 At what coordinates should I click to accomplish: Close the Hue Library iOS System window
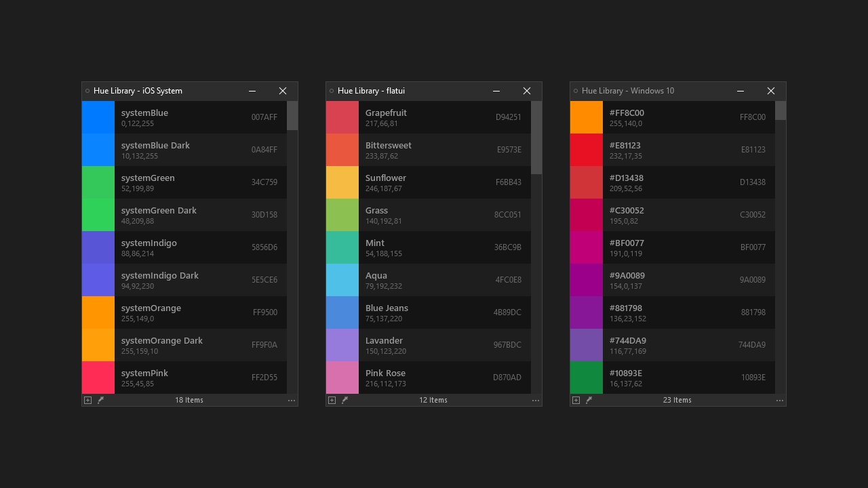[283, 91]
